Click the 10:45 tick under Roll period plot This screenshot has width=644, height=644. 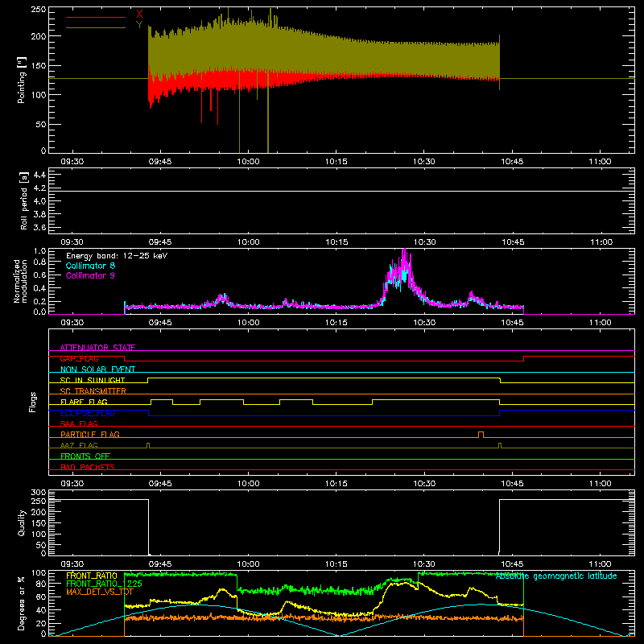pyautogui.click(x=513, y=242)
